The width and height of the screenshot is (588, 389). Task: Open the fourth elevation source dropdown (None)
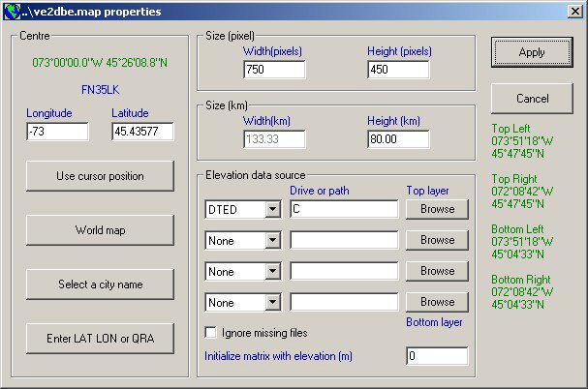click(x=273, y=302)
